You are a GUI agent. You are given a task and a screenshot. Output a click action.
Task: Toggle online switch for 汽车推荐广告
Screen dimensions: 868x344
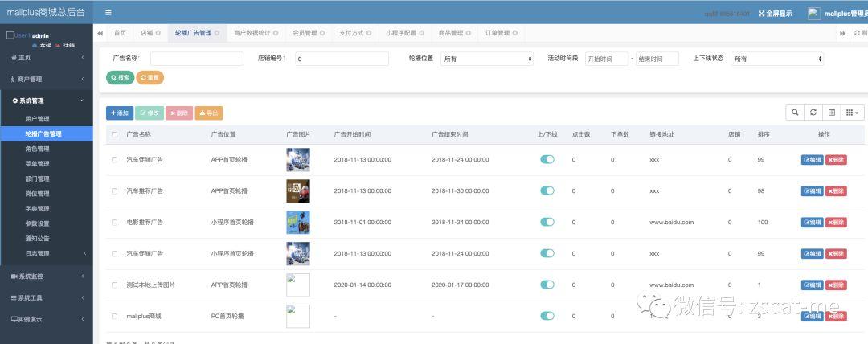pyautogui.click(x=547, y=190)
